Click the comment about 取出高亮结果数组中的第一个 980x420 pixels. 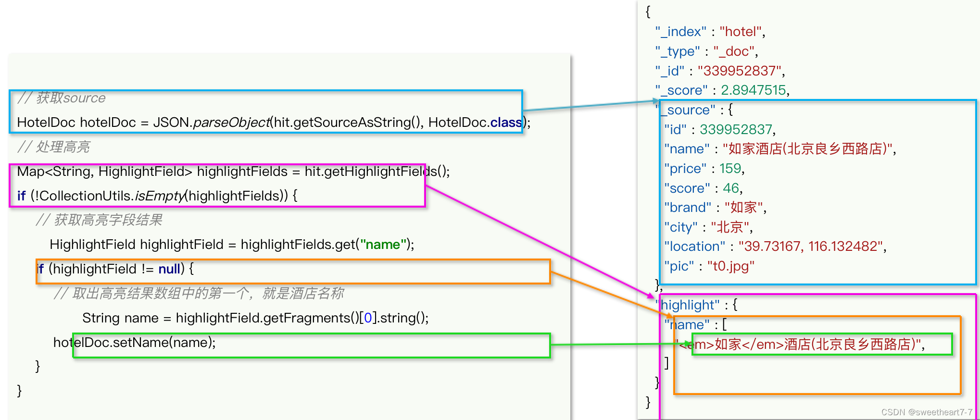point(199,293)
